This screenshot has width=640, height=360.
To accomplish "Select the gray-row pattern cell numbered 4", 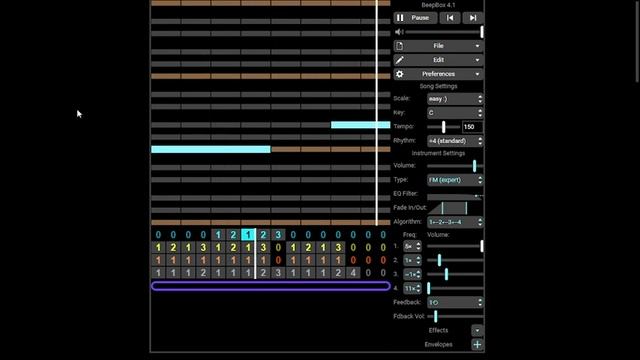I will pyautogui.click(x=353, y=273).
